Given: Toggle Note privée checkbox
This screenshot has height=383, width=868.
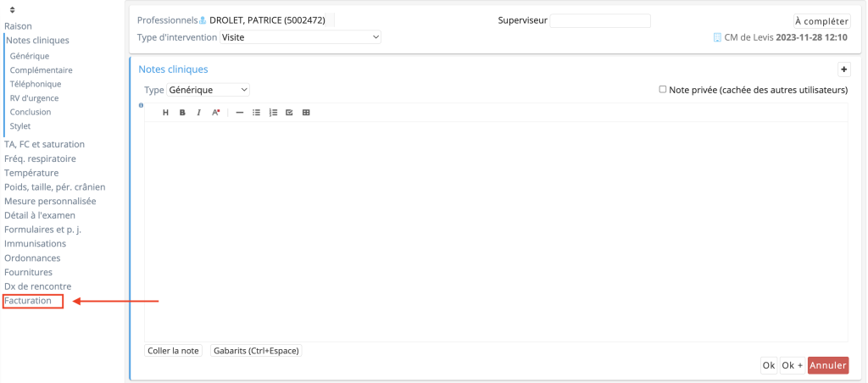Looking at the screenshot, I should tap(663, 89).
